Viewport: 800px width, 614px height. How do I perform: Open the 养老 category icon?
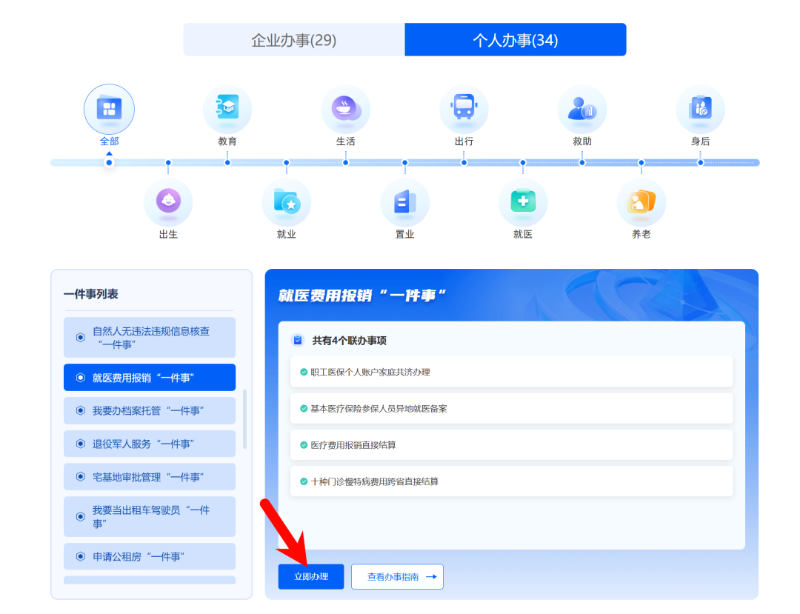tap(641, 202)
